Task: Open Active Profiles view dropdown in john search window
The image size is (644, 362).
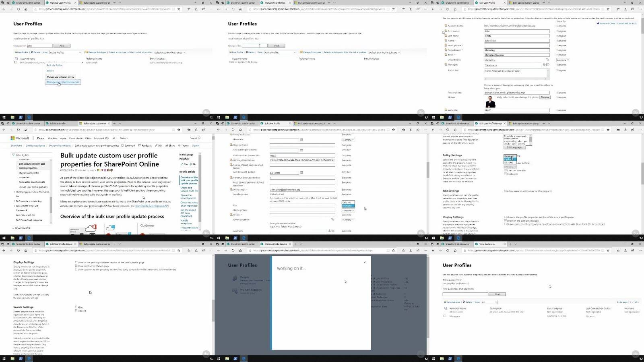Action: point(65,52)
